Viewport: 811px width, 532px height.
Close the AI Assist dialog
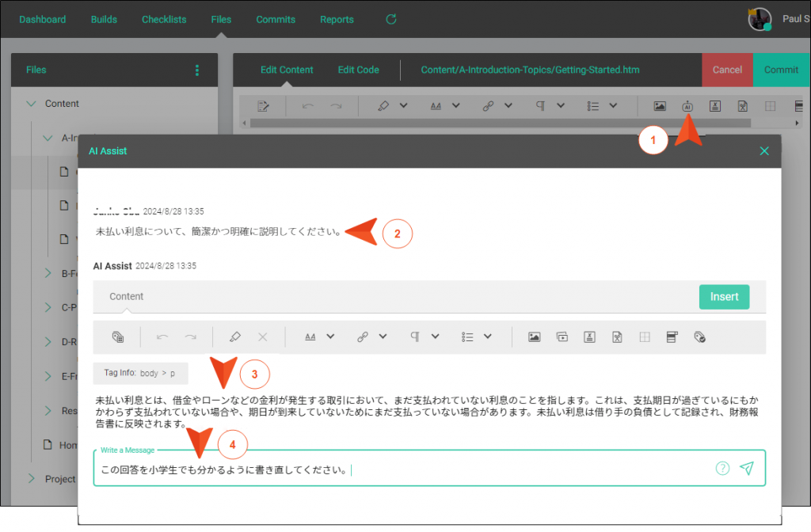click(764, 151)
